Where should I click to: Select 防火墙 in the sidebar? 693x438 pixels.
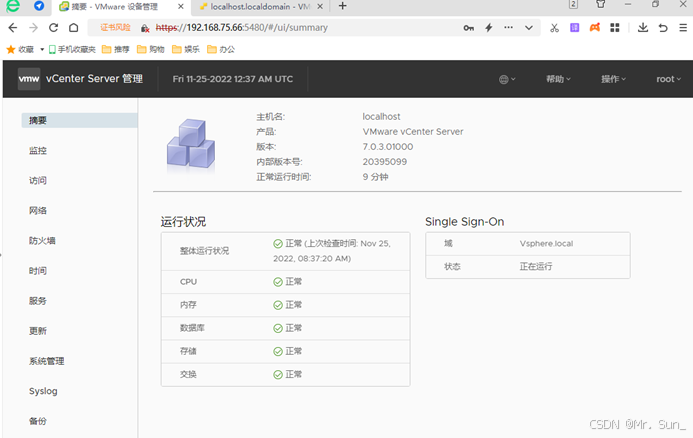[x=42, y=240]
